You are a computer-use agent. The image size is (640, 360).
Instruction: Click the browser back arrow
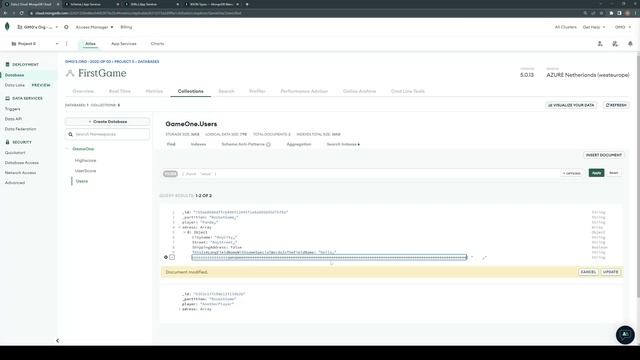(5, 13)
